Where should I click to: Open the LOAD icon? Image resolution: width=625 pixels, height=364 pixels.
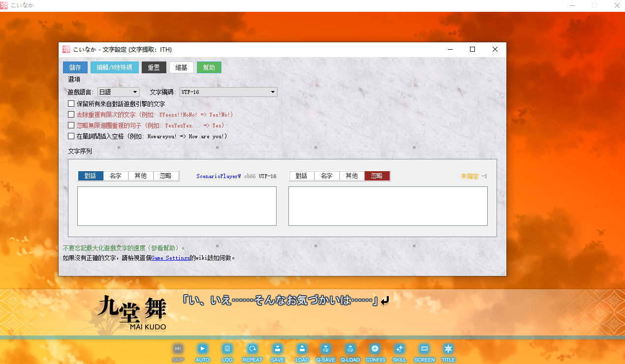[302, 349]
